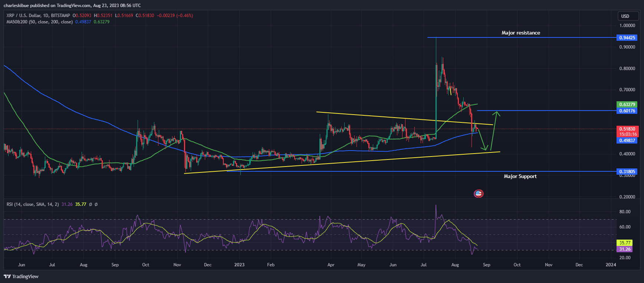
Task: Click the published by charleskibue header text
Action: point(72,6)
